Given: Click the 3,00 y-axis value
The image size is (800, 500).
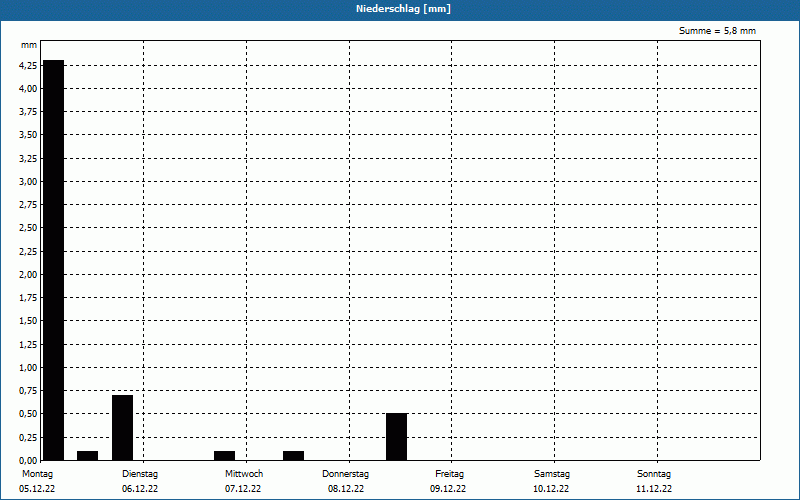Looking at the screenshot, I should click(x=28, y=182).
